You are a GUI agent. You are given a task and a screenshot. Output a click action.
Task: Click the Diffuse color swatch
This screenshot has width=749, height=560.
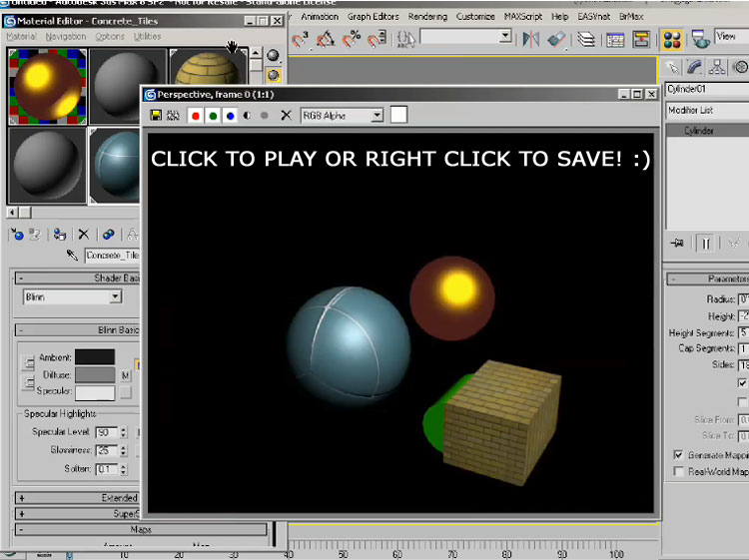[95, 374]
